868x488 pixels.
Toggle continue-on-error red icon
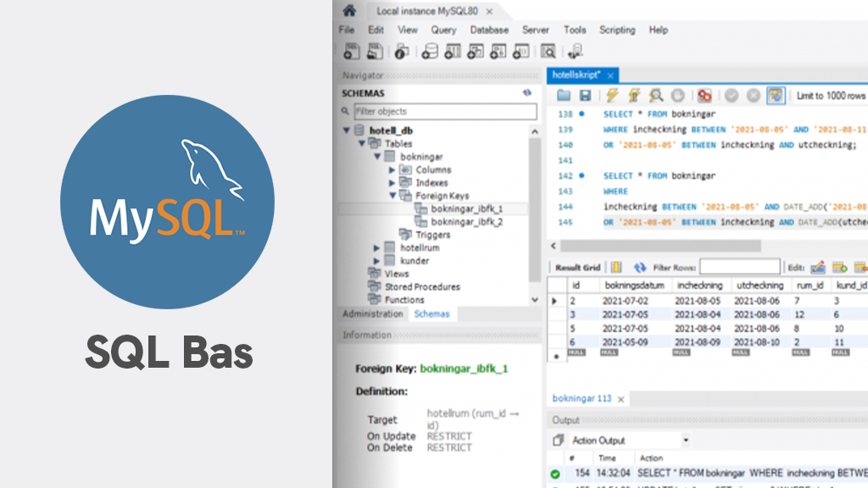click(x=704, y=95)
